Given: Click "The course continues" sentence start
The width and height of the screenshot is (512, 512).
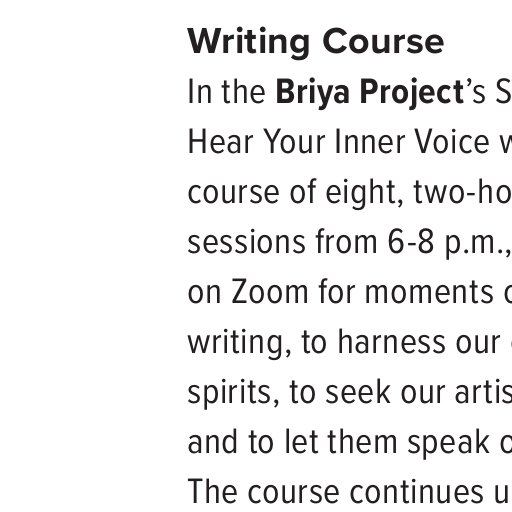Looking at the screenshot, I should (337, 492).
